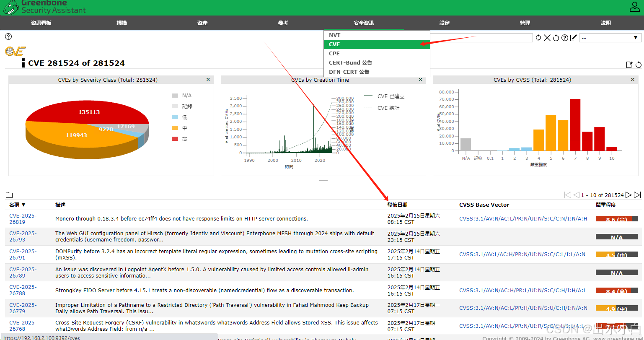Click the tallest red bar at CVSS 7
The image size is (644, 340).
click(575, 125)
